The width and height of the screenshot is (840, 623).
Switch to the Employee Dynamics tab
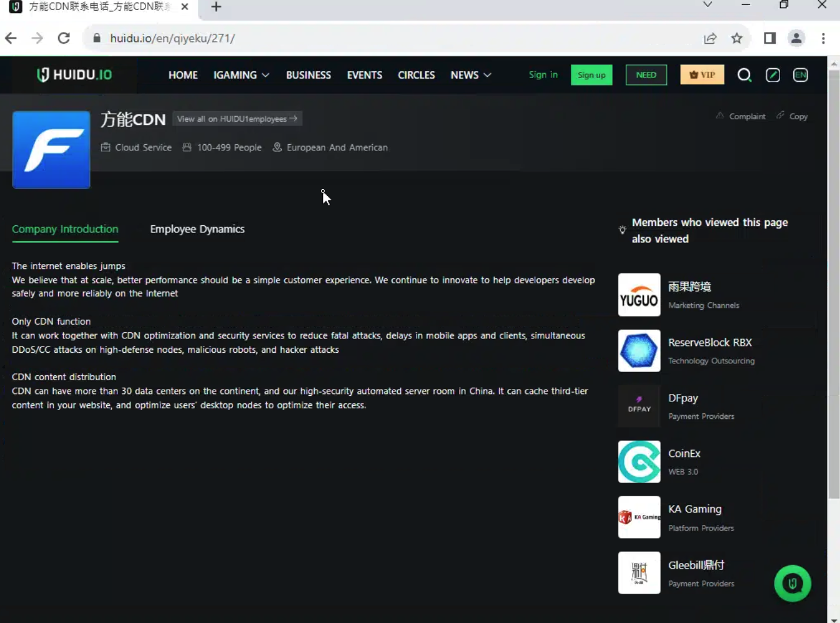point(197,229)
